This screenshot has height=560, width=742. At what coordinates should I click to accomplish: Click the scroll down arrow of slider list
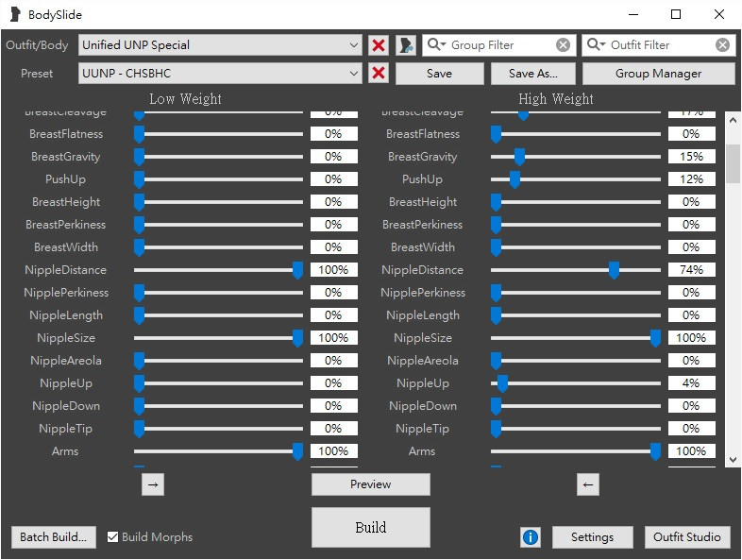[734, 459]
